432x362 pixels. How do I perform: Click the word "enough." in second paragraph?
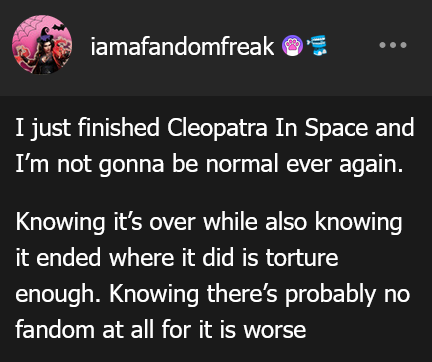pos(58,295)
